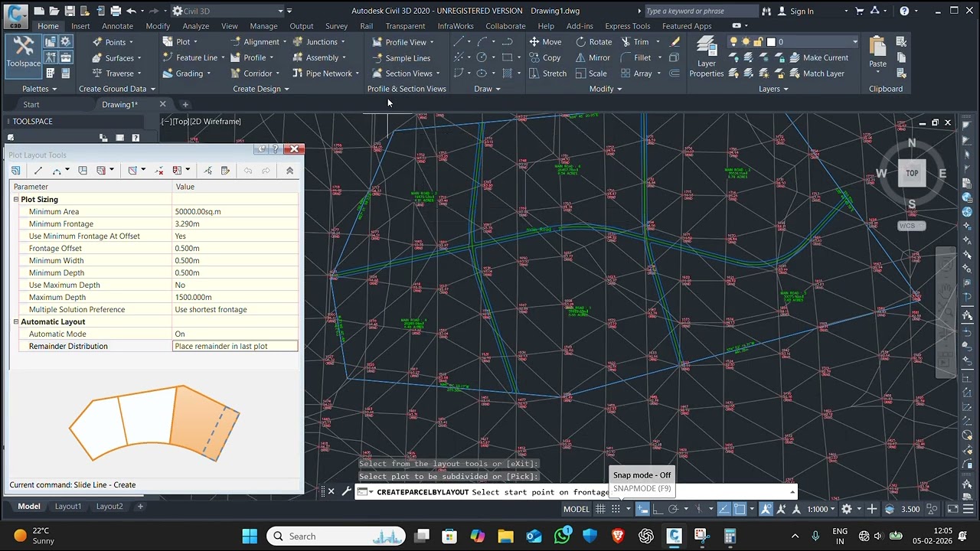Switch to the Start drawing tab
Image resolution: width=980 pixels, height=551 pixels.
click(31, 105)
